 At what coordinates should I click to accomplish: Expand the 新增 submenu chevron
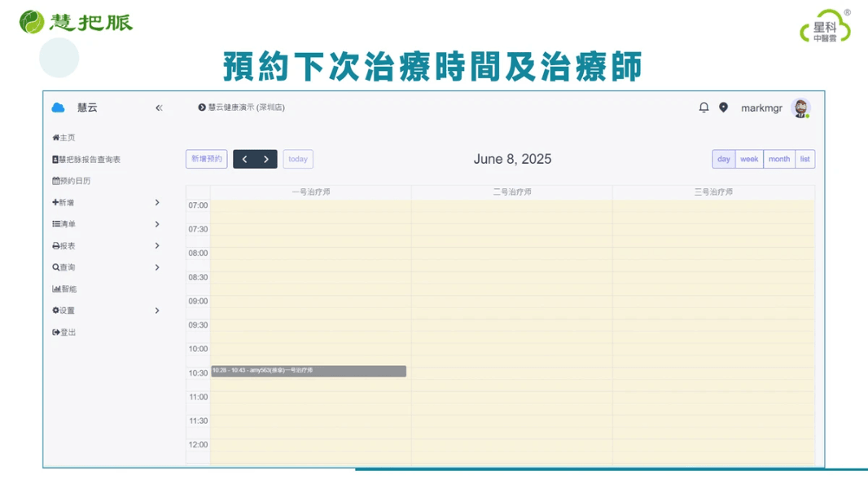(157, 203)
